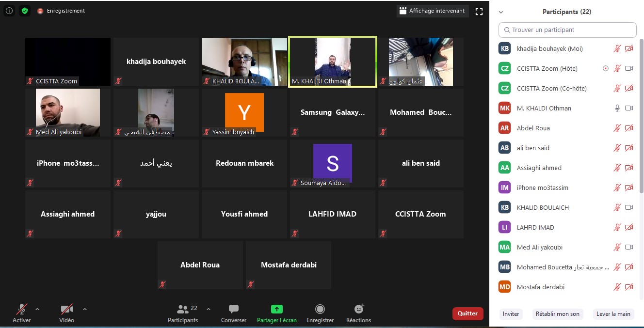
Task: Click the green encryption shield icon
Action: coord(25,11)
